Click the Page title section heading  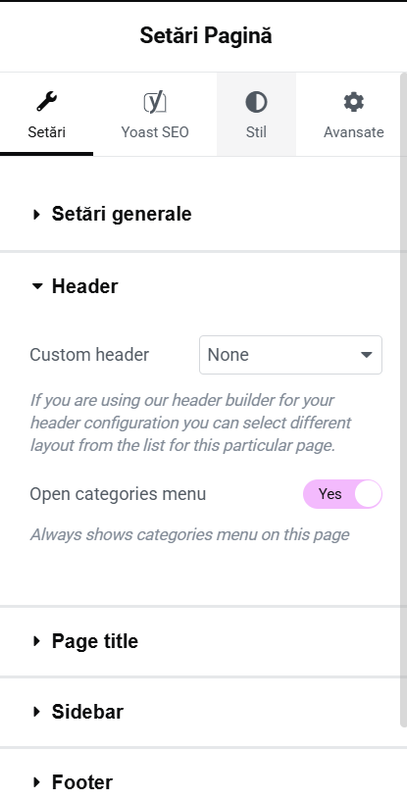click(x=95, y=641)
